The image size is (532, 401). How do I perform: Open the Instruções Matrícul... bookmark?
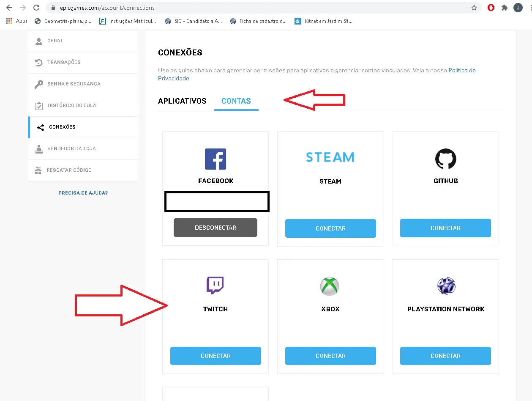128,21
